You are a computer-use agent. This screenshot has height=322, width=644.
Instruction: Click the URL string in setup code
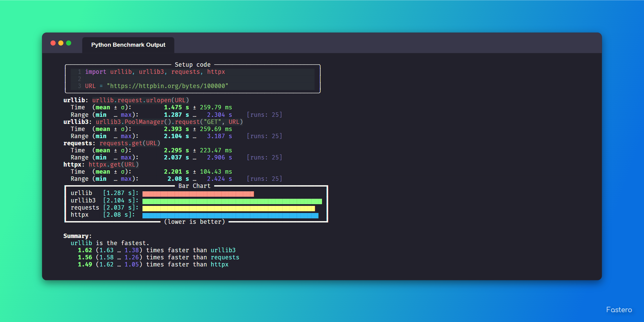167,86
